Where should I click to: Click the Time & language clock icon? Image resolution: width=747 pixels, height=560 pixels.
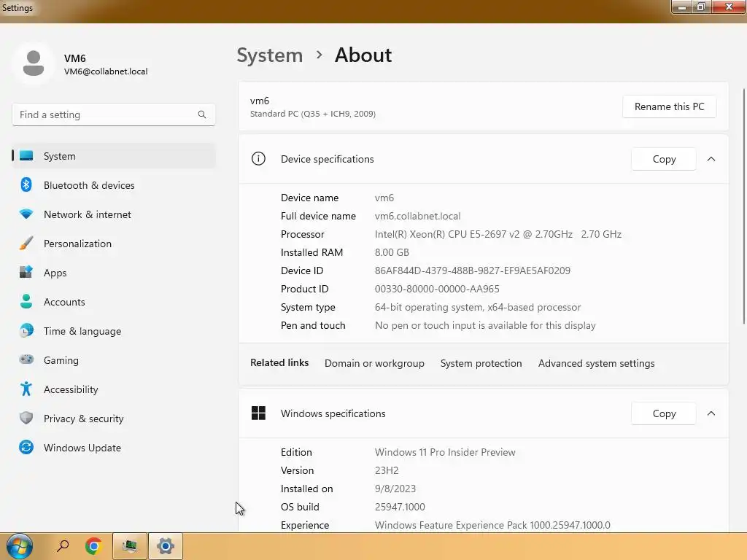(x=26, y=330)
